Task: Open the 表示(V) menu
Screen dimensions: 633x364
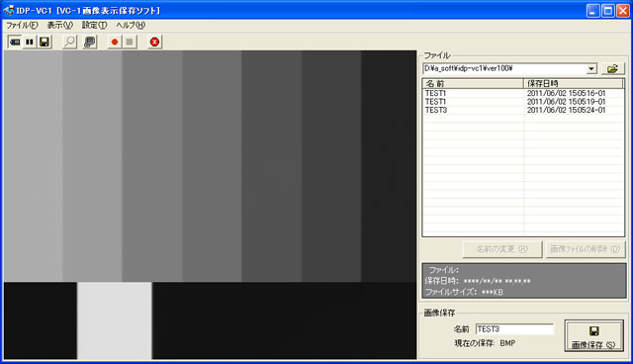Action: 59,25
